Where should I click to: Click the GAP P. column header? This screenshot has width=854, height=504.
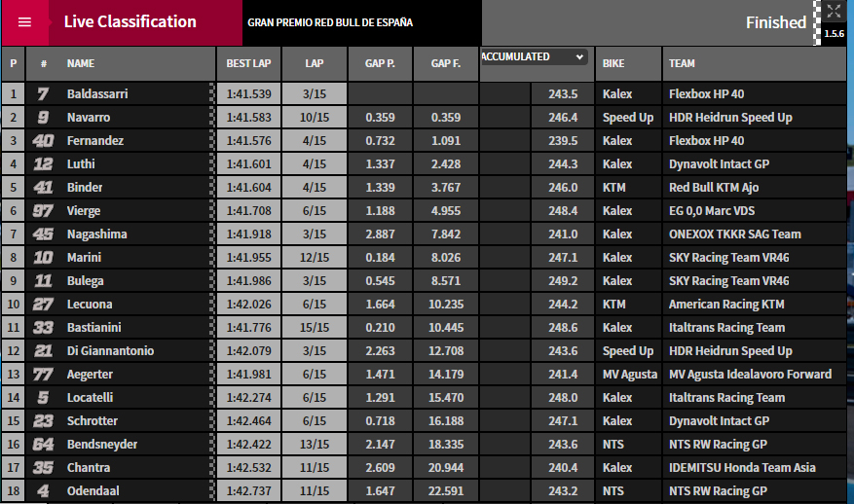pyautogui.click(x=379, y=63)
